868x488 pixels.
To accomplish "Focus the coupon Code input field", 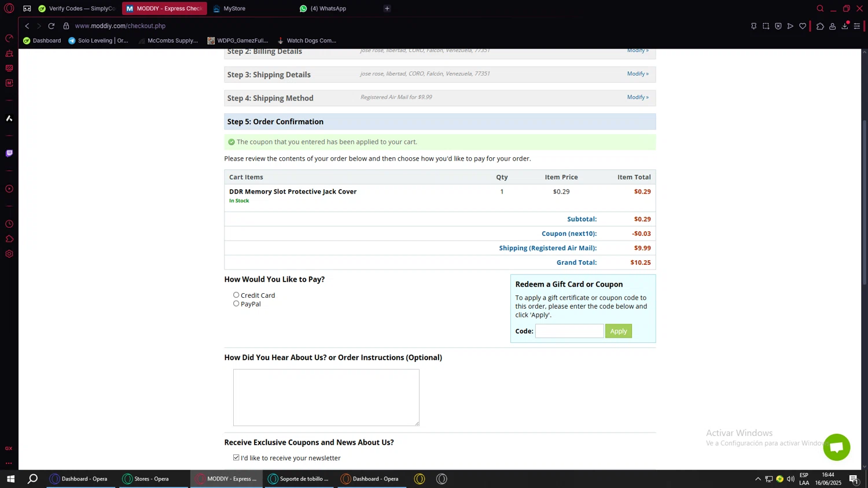I will click(569, 331).
